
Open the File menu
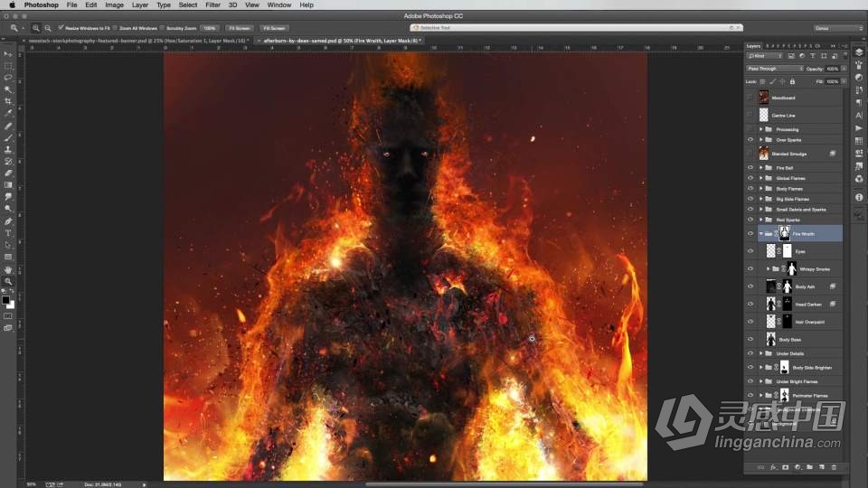[x=72, y=5]
